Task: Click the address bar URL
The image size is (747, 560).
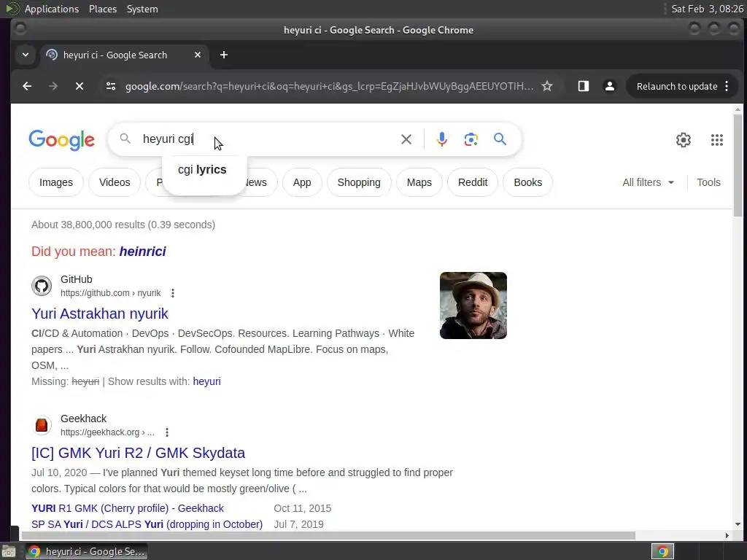Action: click(x=329, y=86)
